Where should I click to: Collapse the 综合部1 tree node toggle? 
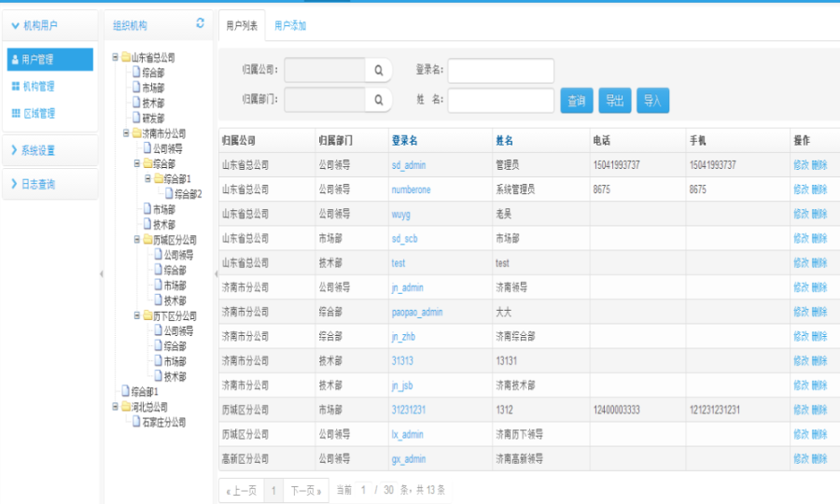click(x=147, y=178)
